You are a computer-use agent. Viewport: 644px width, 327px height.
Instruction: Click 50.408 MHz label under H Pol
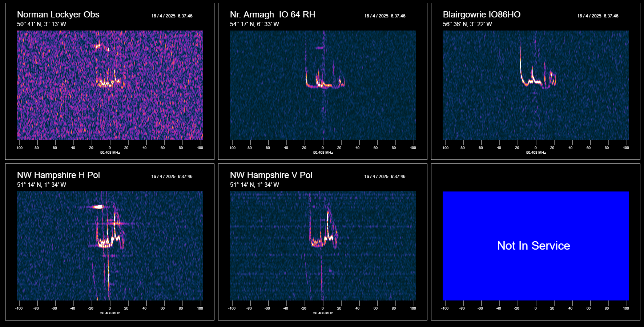click(110, 313)
